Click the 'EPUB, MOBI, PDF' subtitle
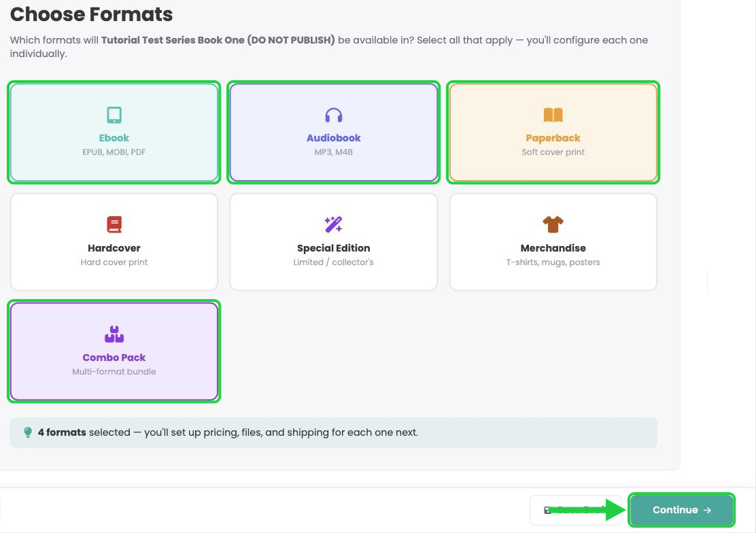 pos(114,152)
